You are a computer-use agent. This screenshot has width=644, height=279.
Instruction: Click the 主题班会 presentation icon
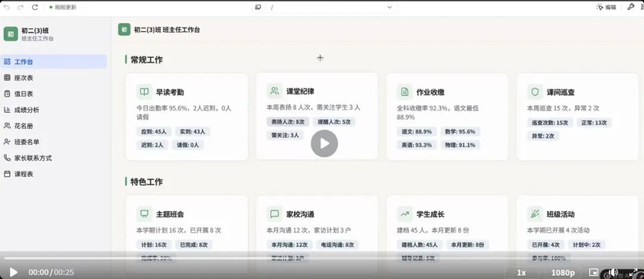144,214
